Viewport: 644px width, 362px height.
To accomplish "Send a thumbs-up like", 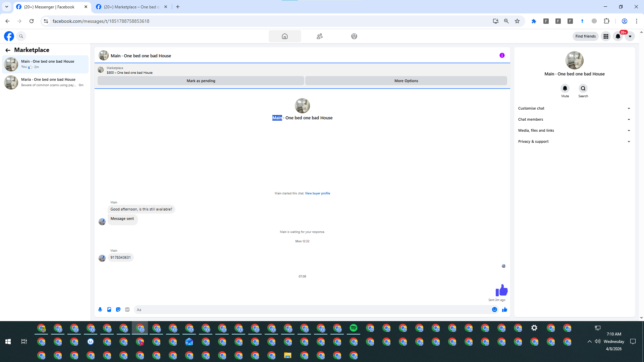I will click(x=504, y=309).
